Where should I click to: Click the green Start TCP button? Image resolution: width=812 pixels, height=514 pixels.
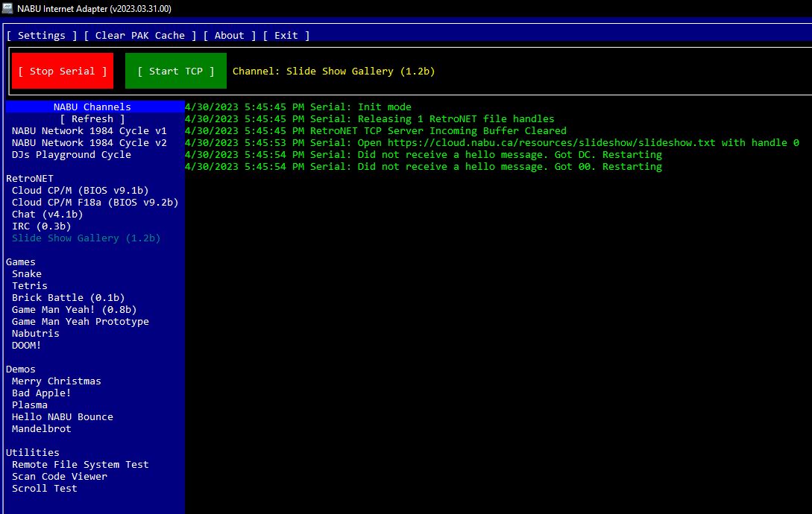coord(175,71)
